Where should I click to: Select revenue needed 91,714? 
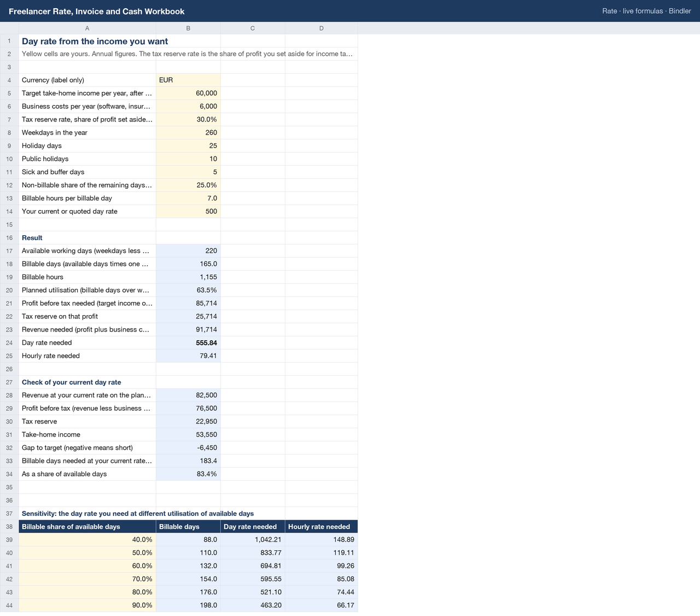point(188,329)
